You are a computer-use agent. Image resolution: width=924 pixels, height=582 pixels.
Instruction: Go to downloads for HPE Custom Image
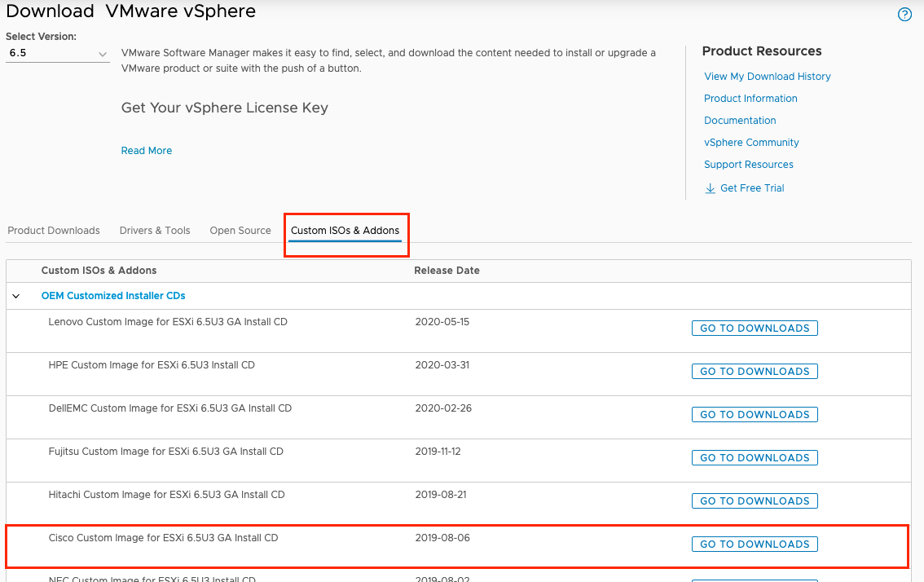(x=755, y=372)
